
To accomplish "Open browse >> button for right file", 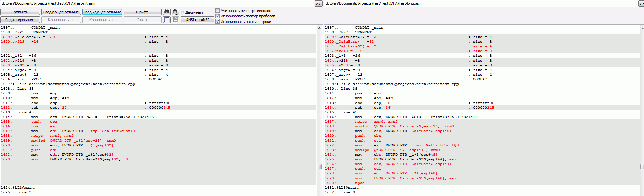I will tap(642, 4).
